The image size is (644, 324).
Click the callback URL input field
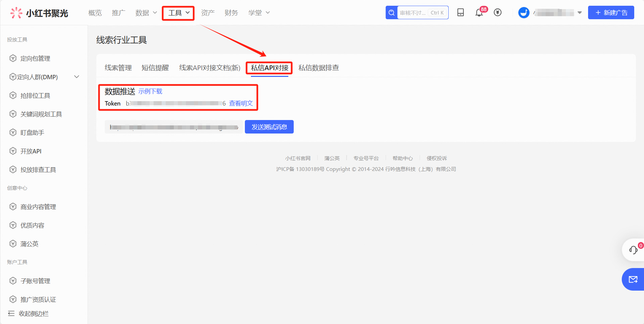tap(173, 127)
